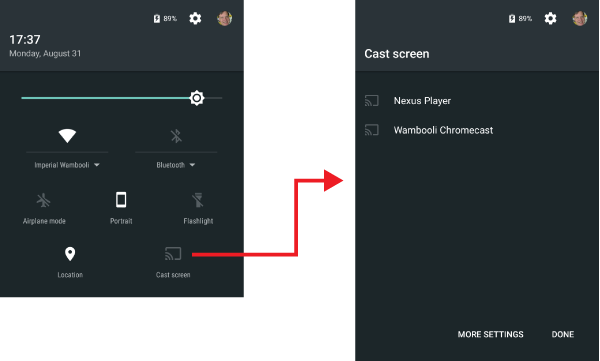Tap user avatar in the quick settings panel
This screenshot has width=600, height=361.
tap(225, 18)
